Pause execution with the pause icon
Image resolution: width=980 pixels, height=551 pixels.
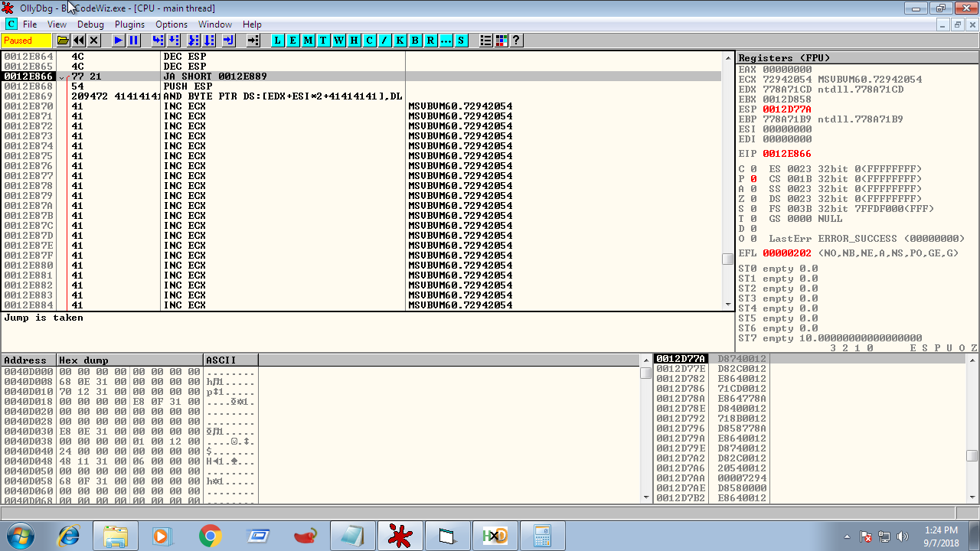(x=134, y=41)
